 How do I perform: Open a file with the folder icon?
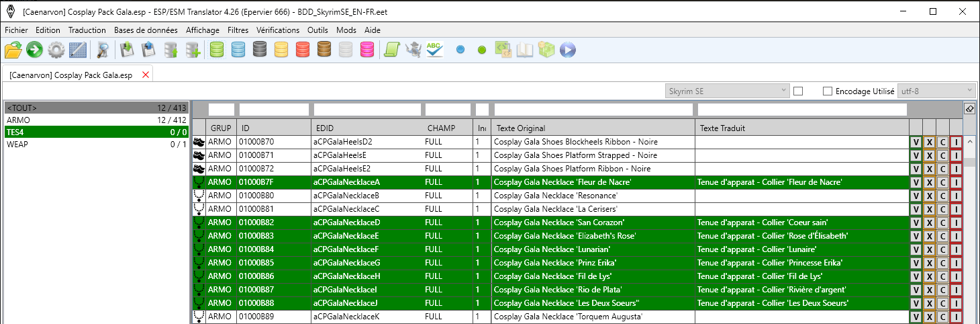point(13,49)
